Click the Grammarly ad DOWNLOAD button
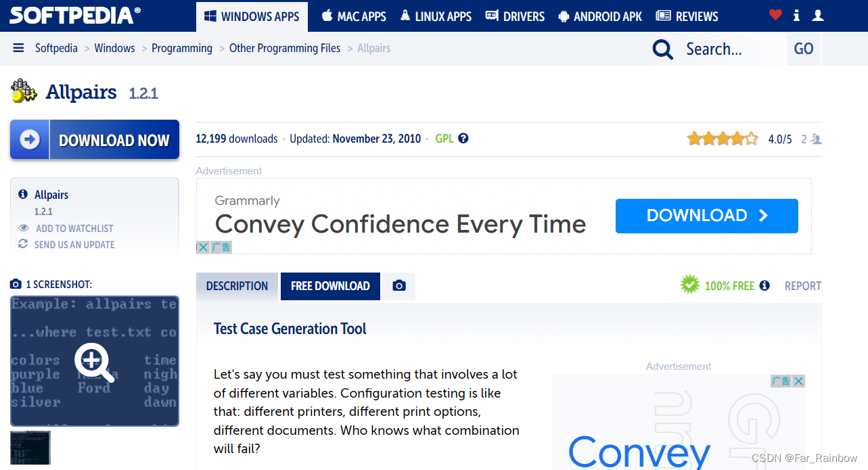The height and width of the screenshot is (470, 868). [x=707, y=216]
